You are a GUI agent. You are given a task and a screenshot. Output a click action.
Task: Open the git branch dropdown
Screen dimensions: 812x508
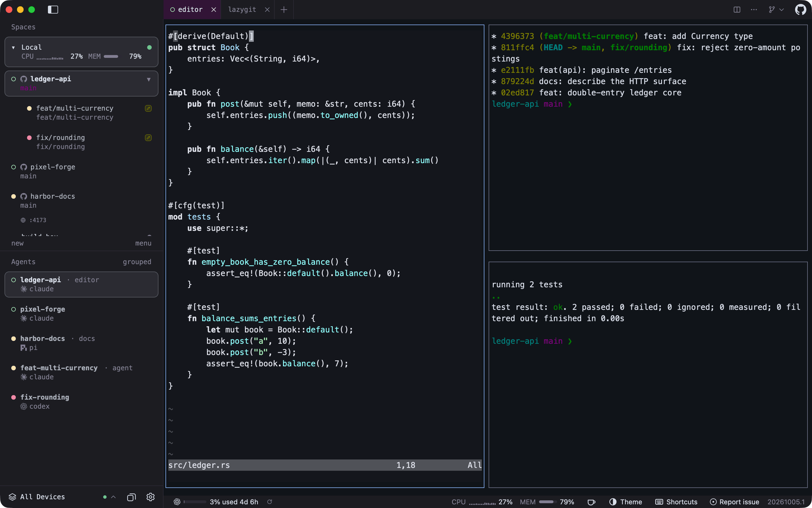(776, 9)
